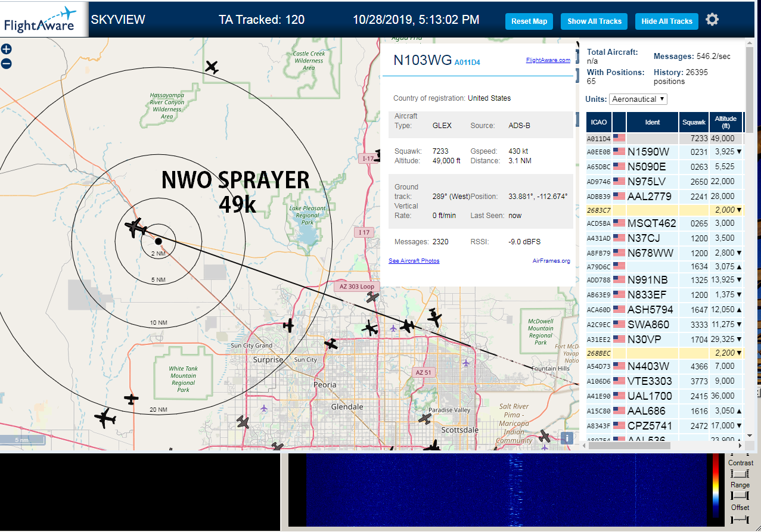Viewport: 761px width, 532px height.
Task: Click the receiver site dot at ring center
Action: (x=159, y=241)
